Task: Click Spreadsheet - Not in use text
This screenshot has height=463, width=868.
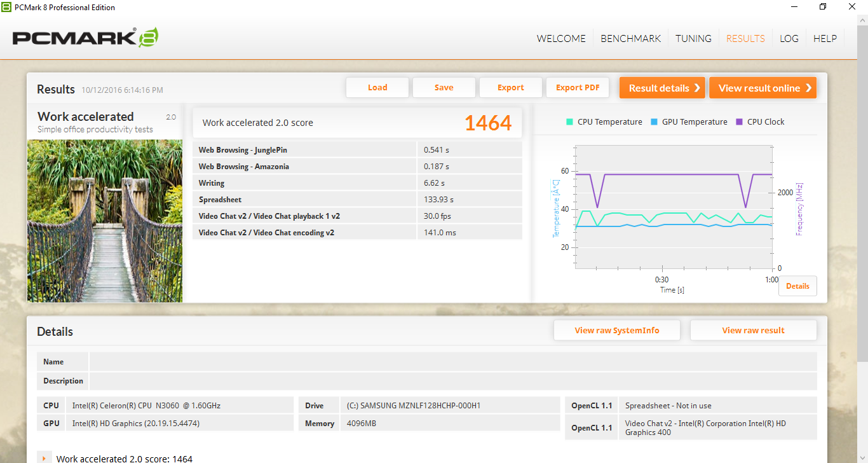Action: (x=668, y=405)
